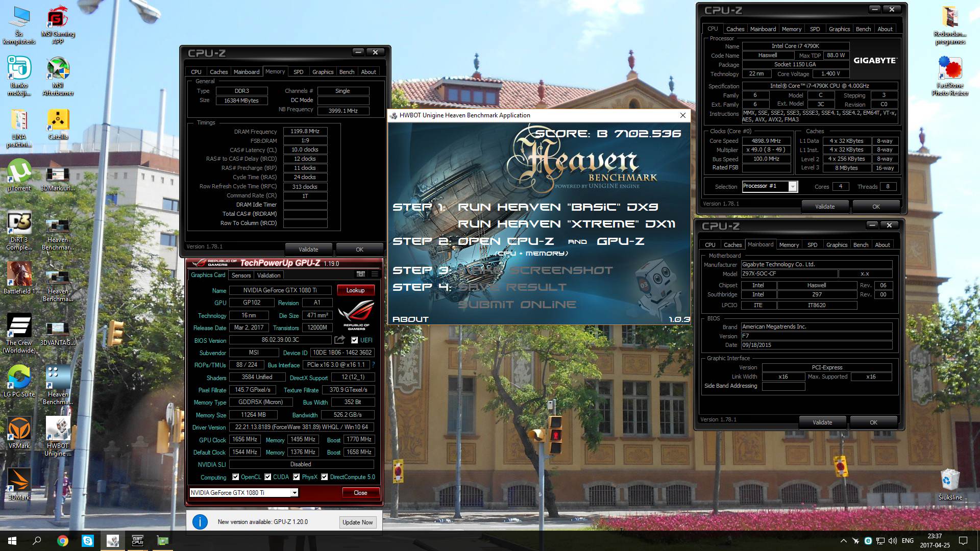
Task: Click Update Now for GPU-Z 1.20.0
Action: [358, 522]
